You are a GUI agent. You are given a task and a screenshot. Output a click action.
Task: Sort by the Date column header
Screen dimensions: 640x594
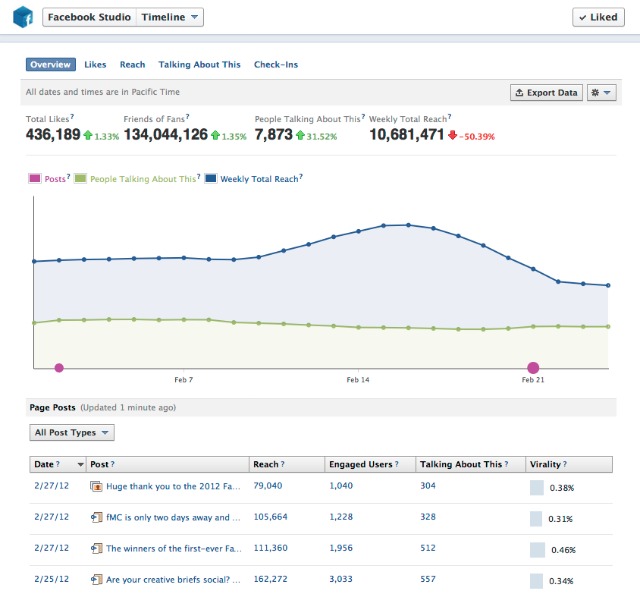(58, 464)
